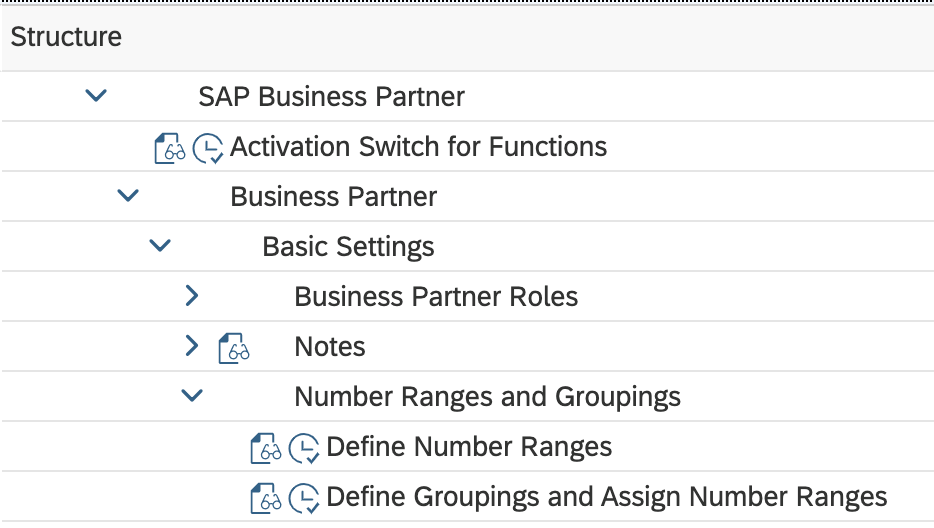Collapse the Basic Settings section
This screenshot has height=528, width=934.
160,247
